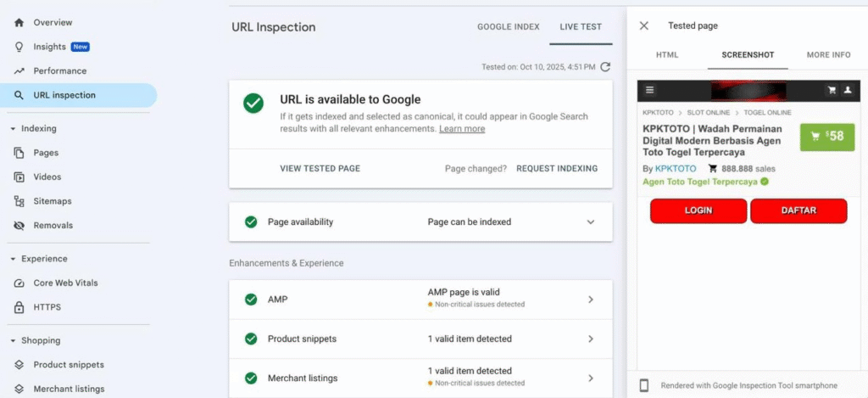
Task: Click the New badge beside Insights
Action: [81, 47]
